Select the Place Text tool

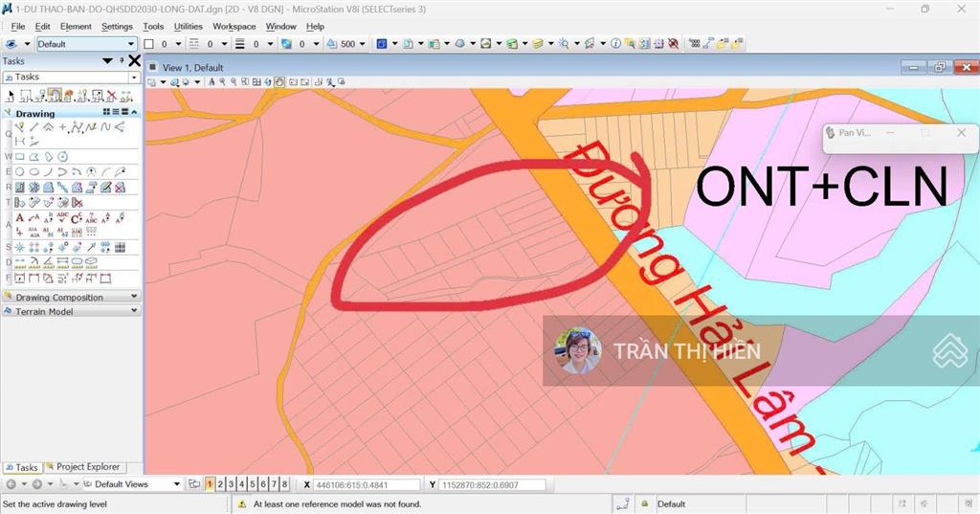click(20, 217)
